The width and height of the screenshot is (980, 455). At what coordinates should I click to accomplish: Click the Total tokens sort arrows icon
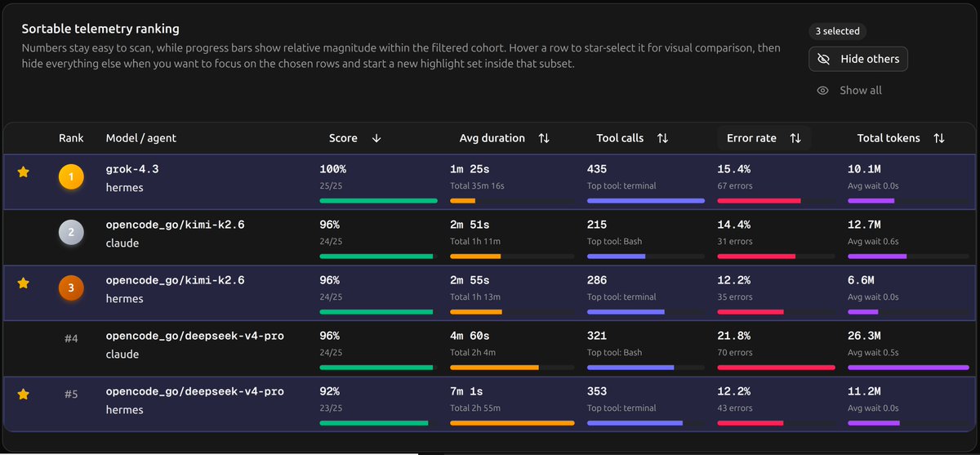pyautogui.click(x=939, y=138)
